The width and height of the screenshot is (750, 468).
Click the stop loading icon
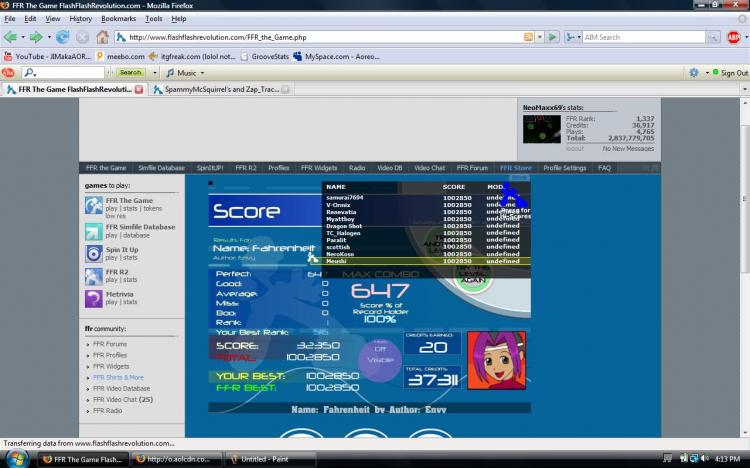point(82,37)
